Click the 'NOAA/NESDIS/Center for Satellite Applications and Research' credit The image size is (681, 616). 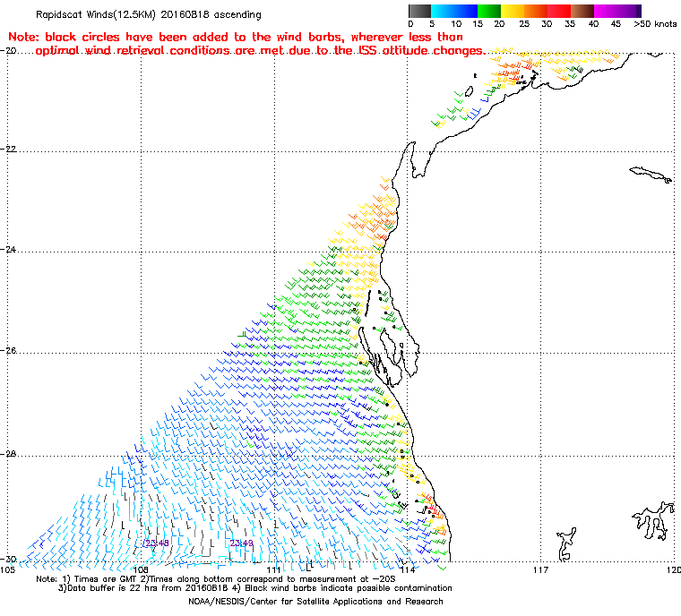click(x=315, y=602)
